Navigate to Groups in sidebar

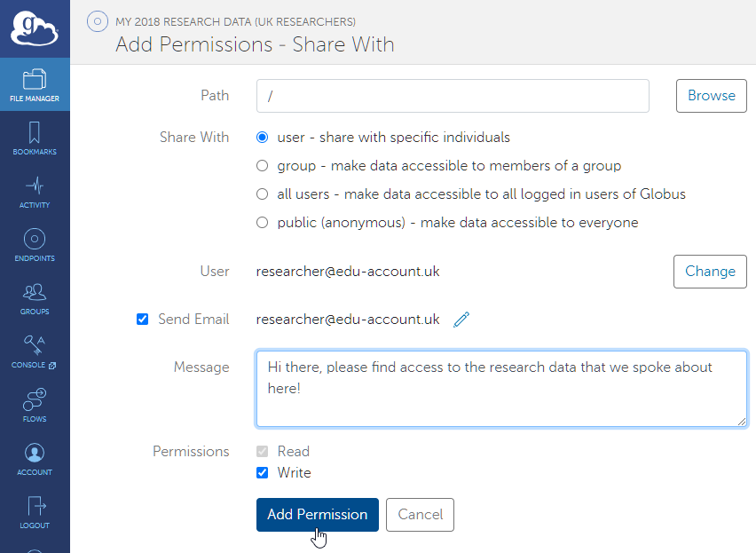[35, 298]
